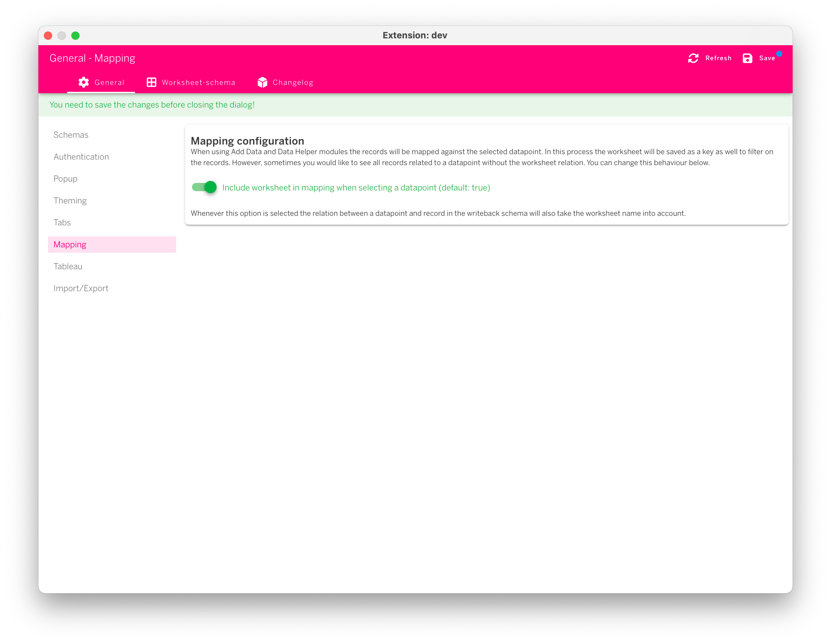This screenshot has width=831, height=644.
Task: Select Authentication in the sidebar
Action: [x=81, y=157]
